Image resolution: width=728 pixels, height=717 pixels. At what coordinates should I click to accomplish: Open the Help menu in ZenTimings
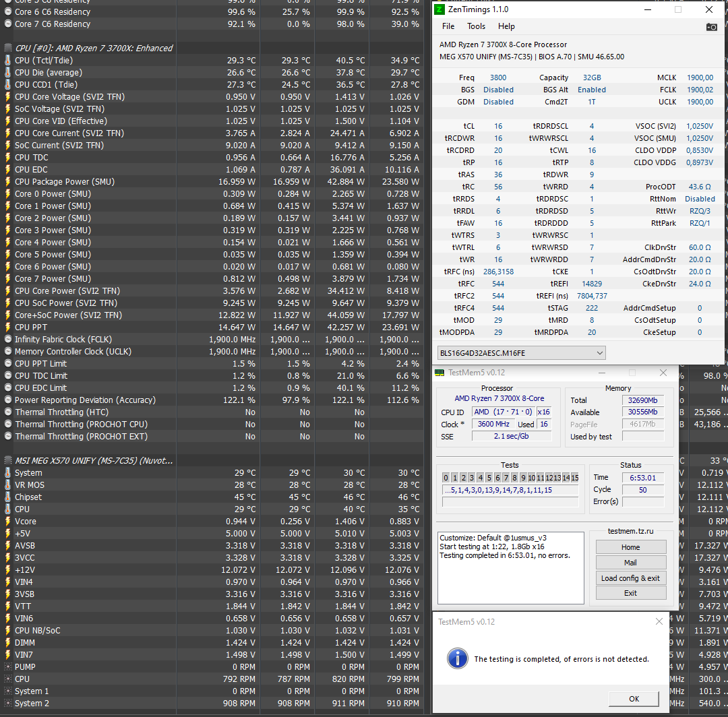pos(506,26)
